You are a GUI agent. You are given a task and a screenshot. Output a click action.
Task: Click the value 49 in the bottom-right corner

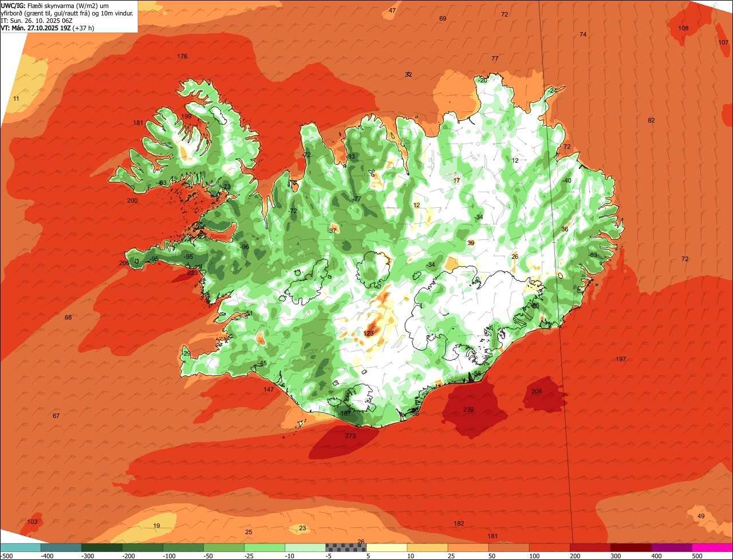click(x=701, y=516)
